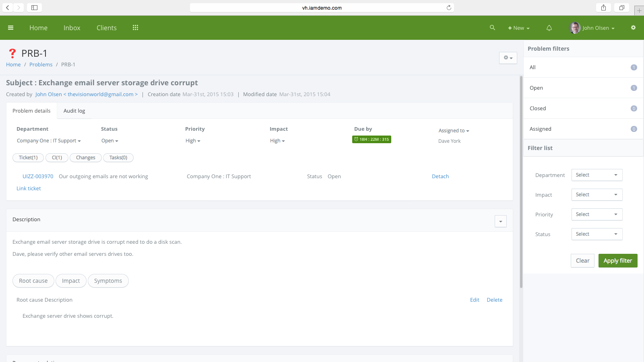The height and width of the screenshot is (362, 644).
Task: Open the notifications bell
Action: click(x=549, y=28)
